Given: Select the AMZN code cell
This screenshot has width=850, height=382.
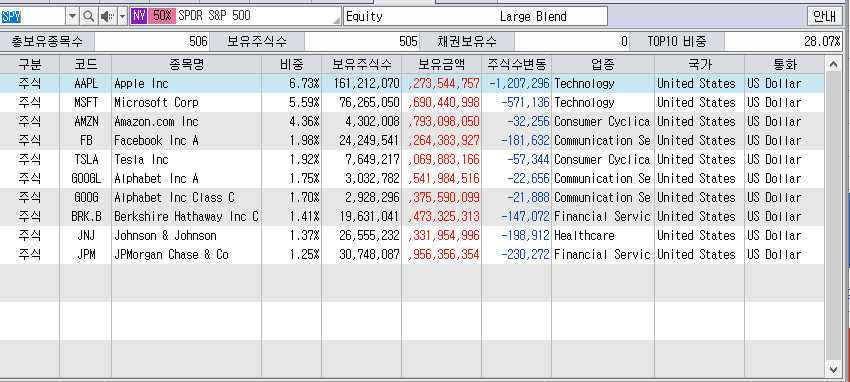Looking at the screenshot, I should [86, 121].
